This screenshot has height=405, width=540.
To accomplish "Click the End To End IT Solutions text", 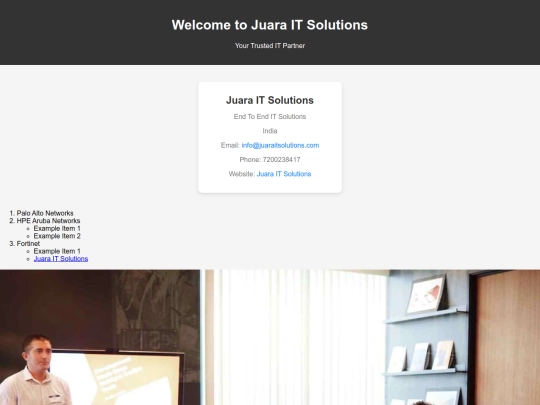I will (x=270, y=117).
